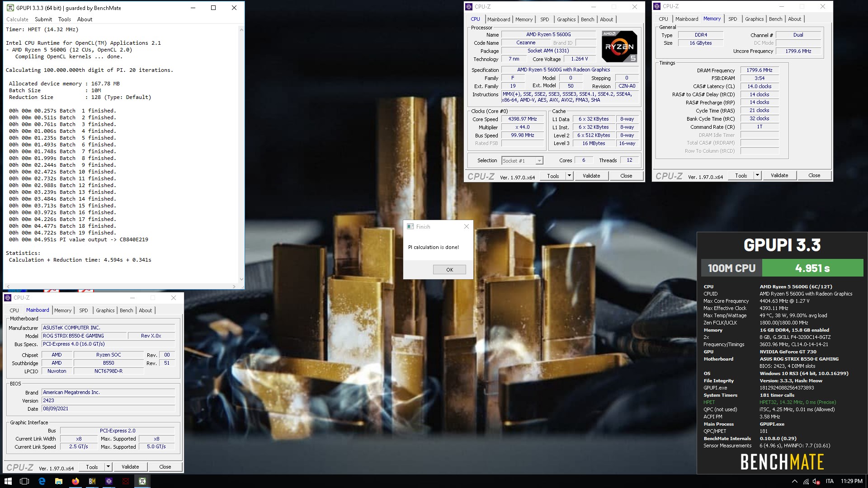Open BenchMate from the taskbar
This screenshot has height=488, width=868.
tap(92, 481)
